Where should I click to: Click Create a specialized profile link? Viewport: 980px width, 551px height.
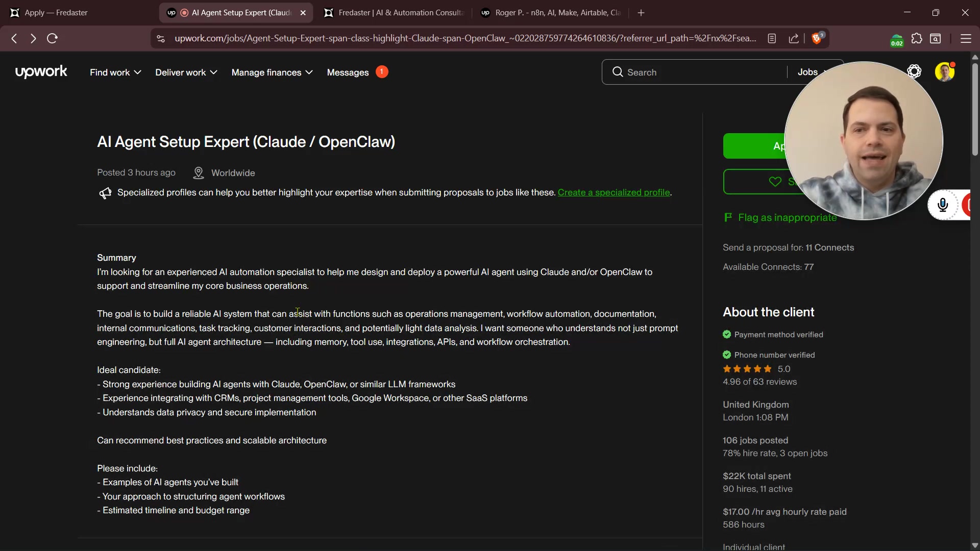[614, 193]
